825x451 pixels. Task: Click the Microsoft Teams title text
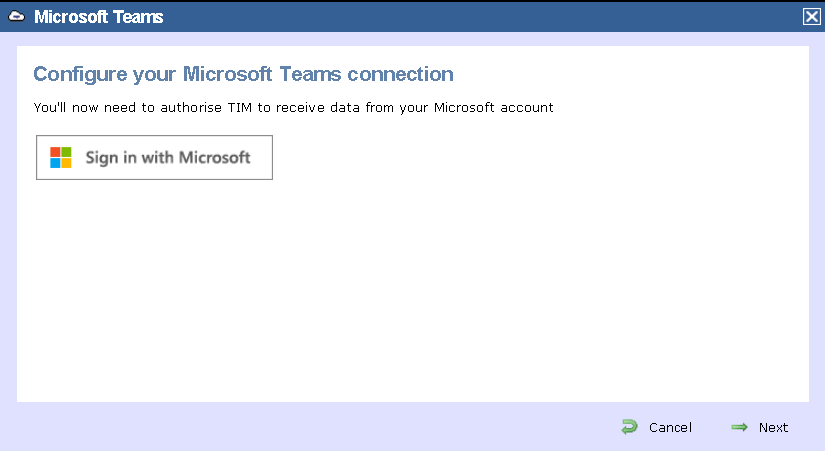(98, 17)
